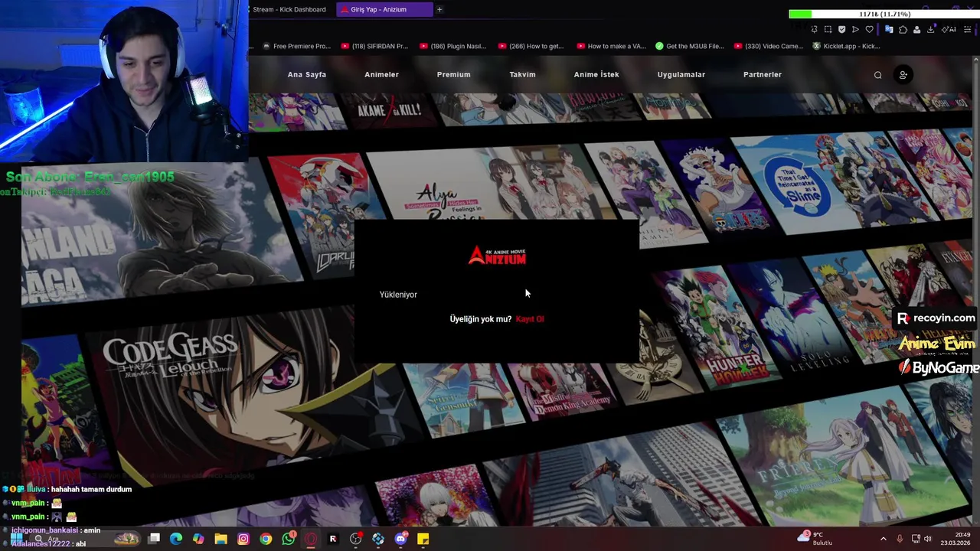980x551 pixels.
Task: Open the easy setup sliders icon
Action: [967, 30]
